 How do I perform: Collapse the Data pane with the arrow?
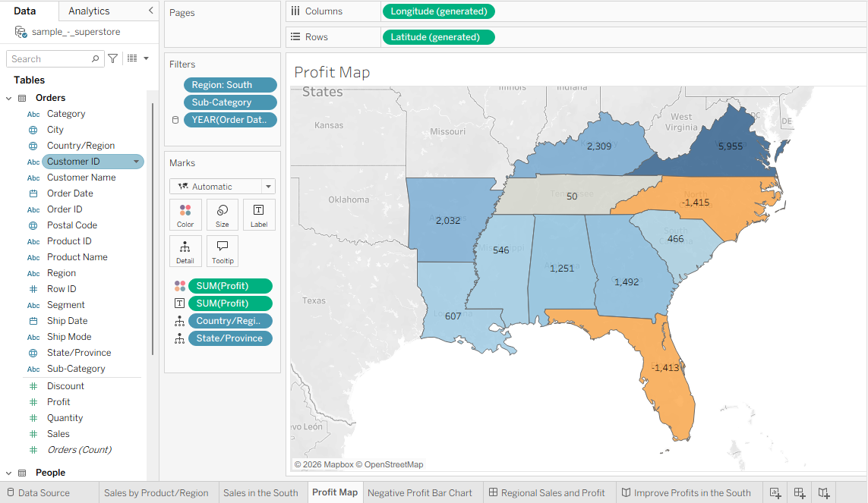(x=150, y=11)
